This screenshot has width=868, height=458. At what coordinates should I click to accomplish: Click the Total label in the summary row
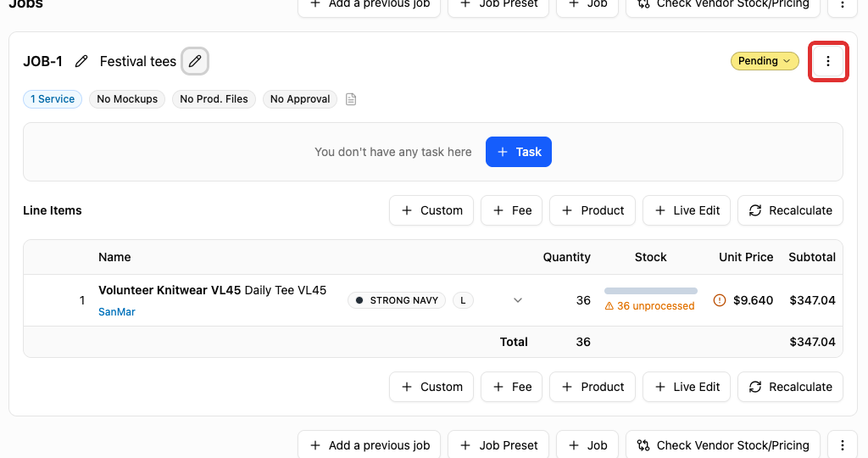(x=514, y=342)
